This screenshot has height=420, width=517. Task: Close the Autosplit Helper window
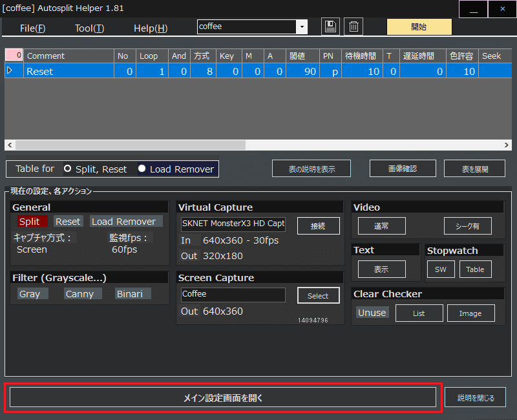point(502,9)
